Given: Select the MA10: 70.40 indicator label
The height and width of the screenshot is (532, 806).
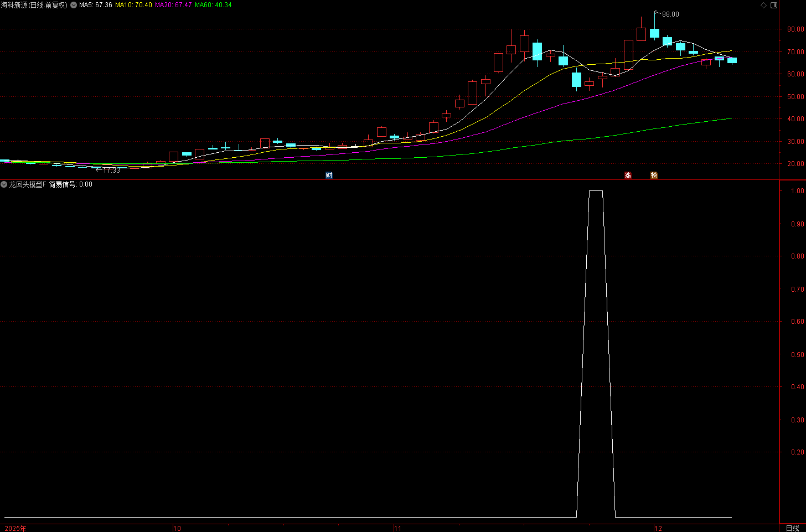Looking at the screenshot, I should point(133,5).
